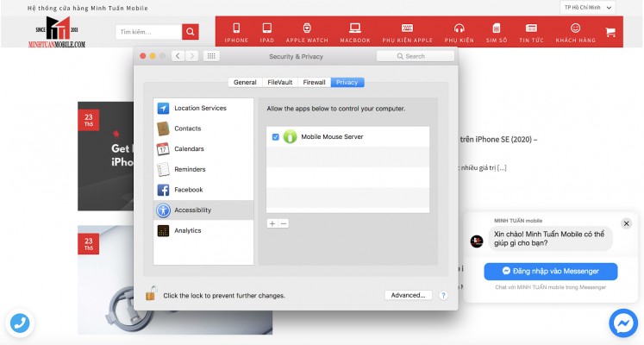Viewport: 644px width, 345px height.
Task: Go back with the toolbar arrow
Action: click(x=177, y=56)
